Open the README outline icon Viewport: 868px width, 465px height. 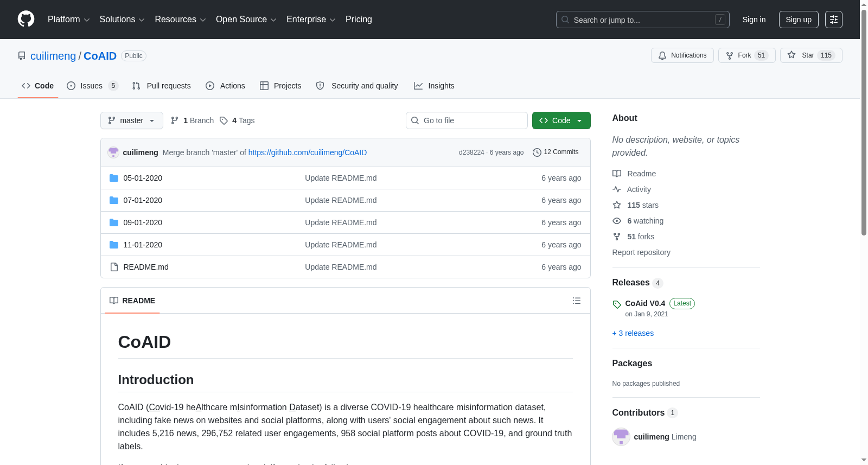(577, 301)
